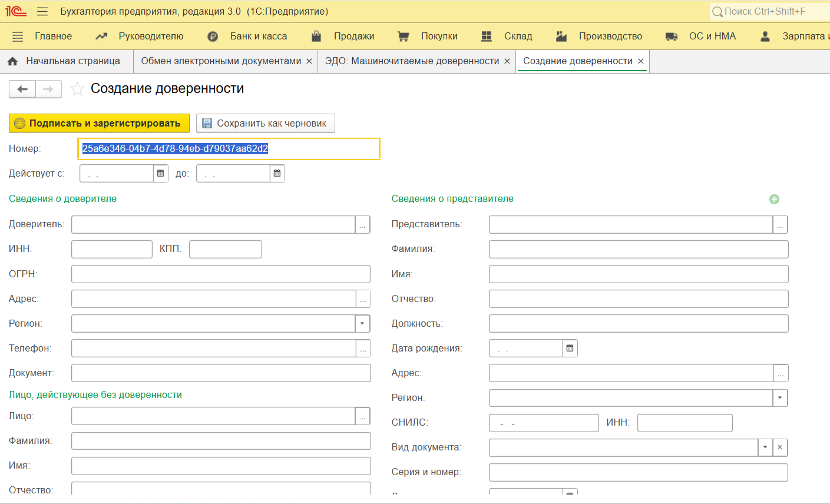Clear the Вид документа field with X
Screen dimensions: 830x504
click(x=779, y=447)
